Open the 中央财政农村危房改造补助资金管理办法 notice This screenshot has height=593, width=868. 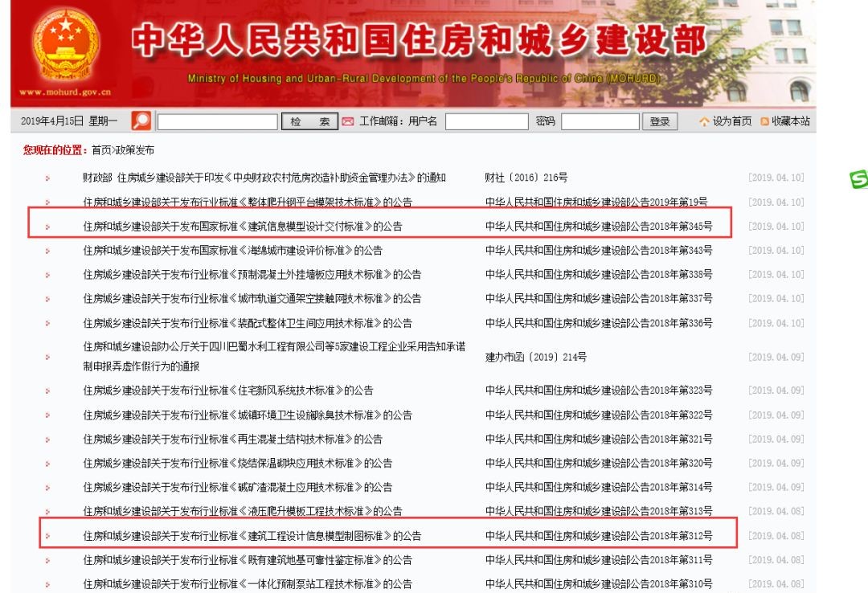264,178
